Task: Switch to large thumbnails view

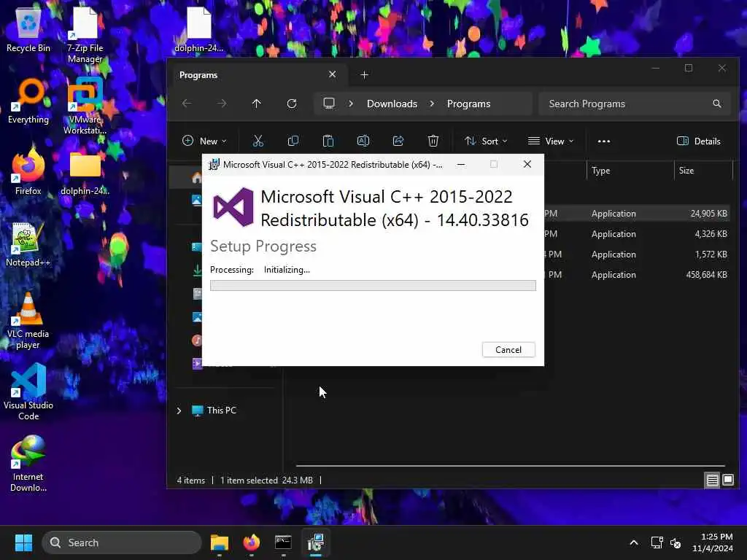Action: (728, 480)
